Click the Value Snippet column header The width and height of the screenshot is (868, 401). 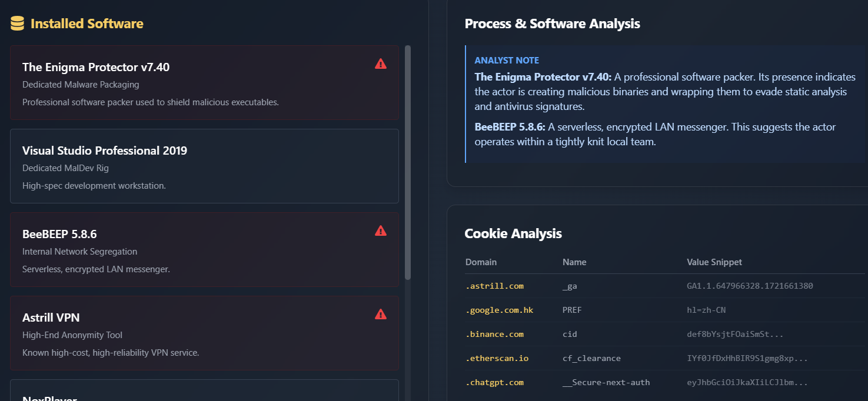714,262
